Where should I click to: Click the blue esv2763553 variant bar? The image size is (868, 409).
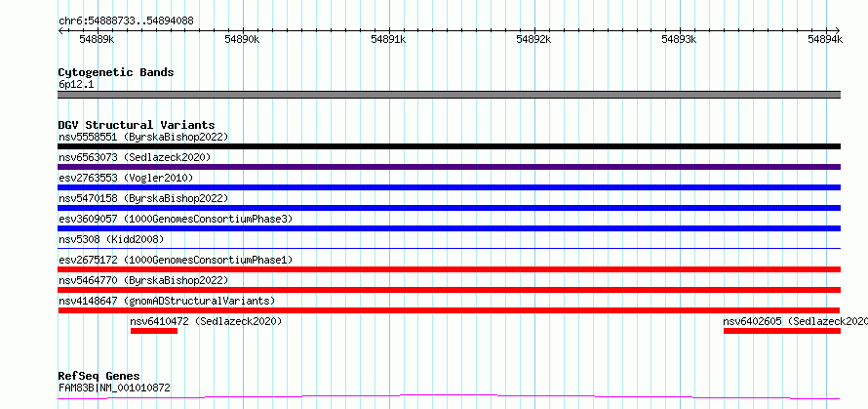pos(449,187)
